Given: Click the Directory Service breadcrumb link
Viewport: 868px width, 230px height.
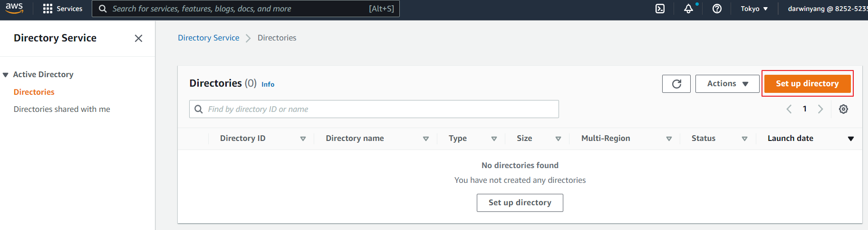Looking at the screenshot, I should point(208,38).
